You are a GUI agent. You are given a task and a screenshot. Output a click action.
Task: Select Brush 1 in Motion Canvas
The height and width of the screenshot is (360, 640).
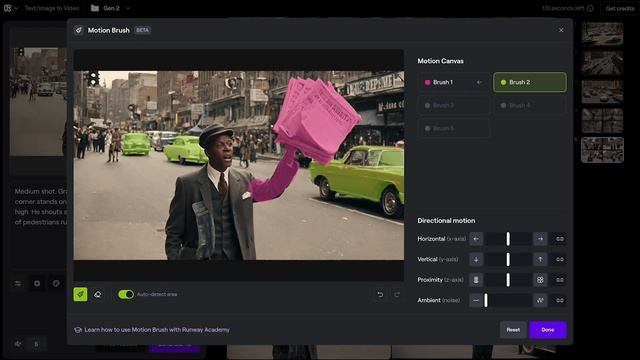tap(453, 82)
